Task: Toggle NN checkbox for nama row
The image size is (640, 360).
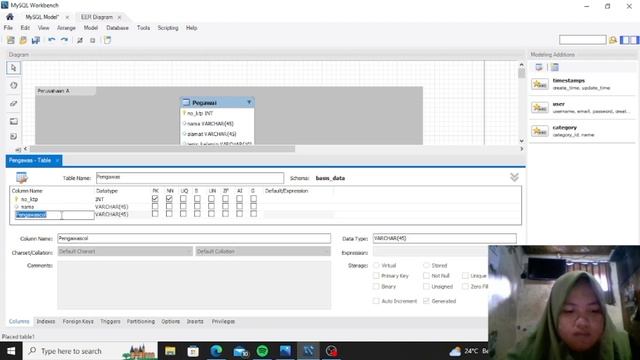Action: coord(169,207)
